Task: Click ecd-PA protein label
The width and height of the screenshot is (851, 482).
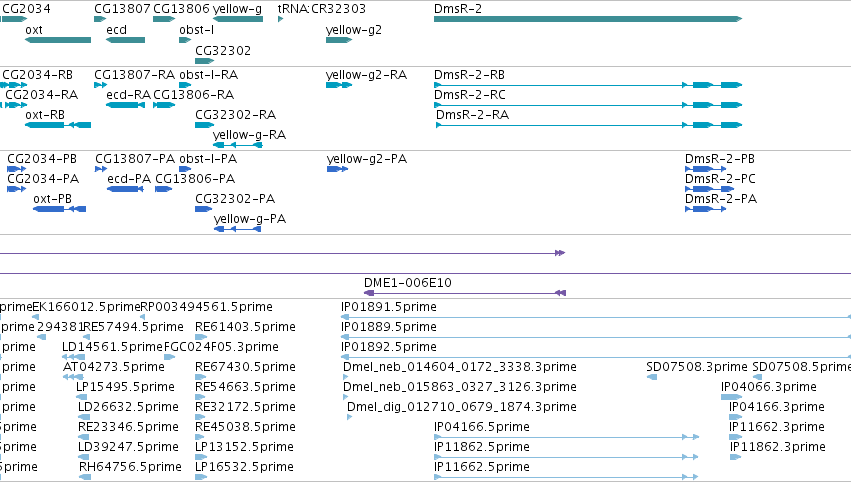Action: click(129, 179)
